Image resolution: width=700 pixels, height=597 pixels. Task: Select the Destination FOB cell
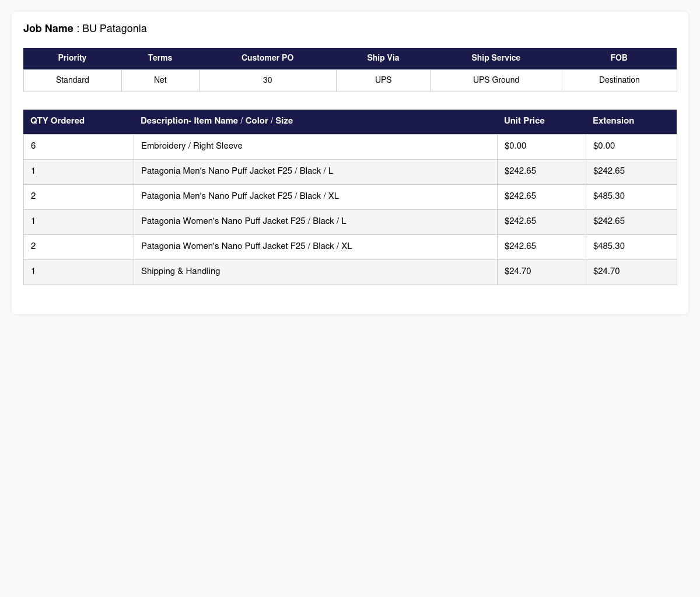pyautogui.click(x=619, y=80)
